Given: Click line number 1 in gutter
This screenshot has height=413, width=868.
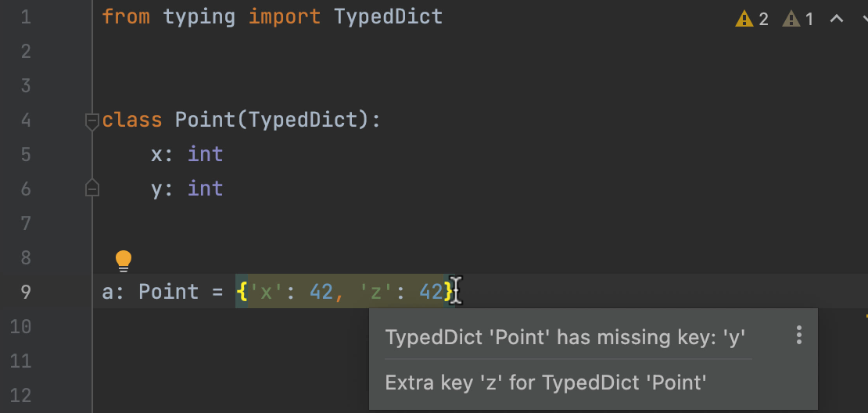Looking at the screenshot, I should tap(26, 16).
